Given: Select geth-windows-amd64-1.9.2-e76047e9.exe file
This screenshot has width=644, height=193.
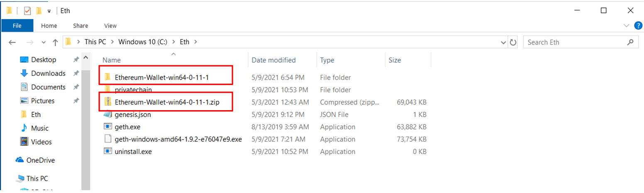Looking at the screenshot, I should pos(178,139).
